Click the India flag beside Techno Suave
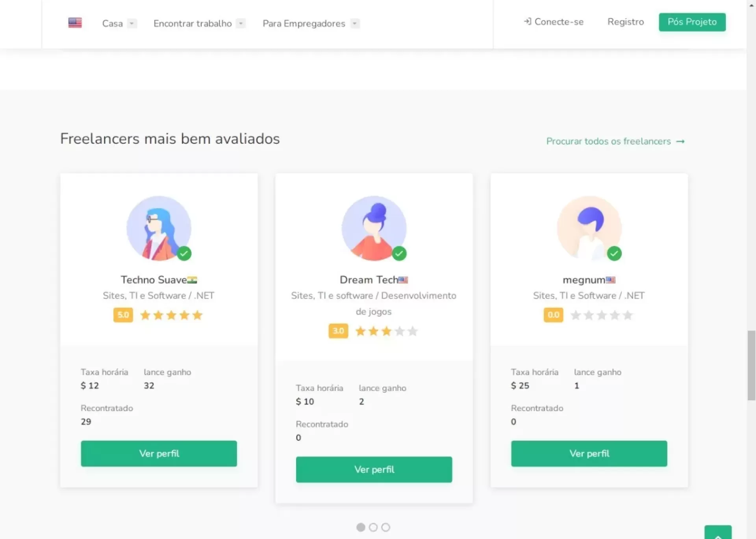Screen dimensions: 756x539 (x=192, y=280)
